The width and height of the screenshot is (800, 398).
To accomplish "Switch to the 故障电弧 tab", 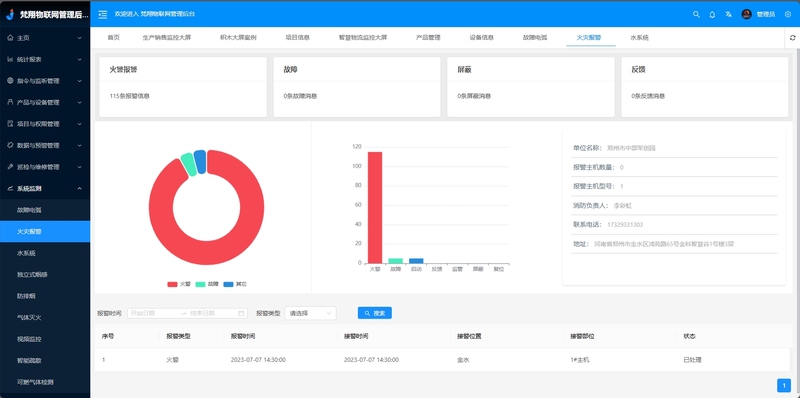I will point(535,38).
